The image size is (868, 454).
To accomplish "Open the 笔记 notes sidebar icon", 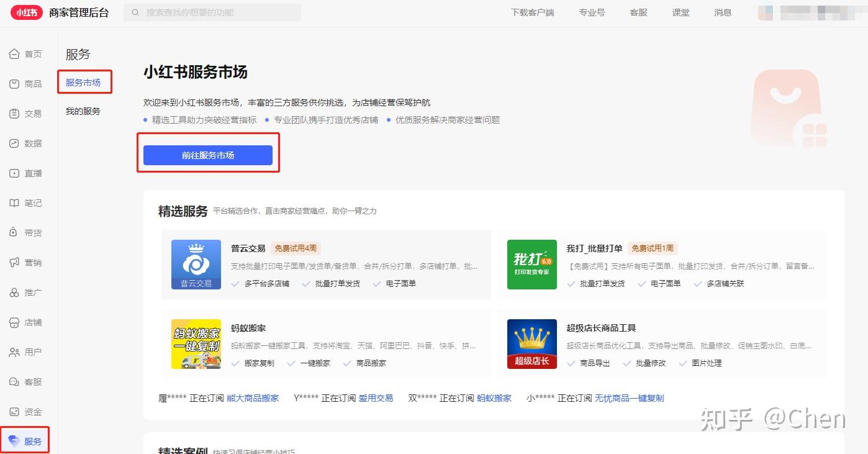I will coord(25,202).
